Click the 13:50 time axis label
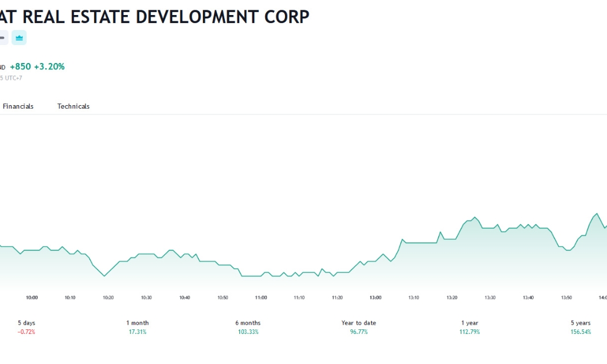This screenshot has width=607, height=364. (x=567, y=298)
